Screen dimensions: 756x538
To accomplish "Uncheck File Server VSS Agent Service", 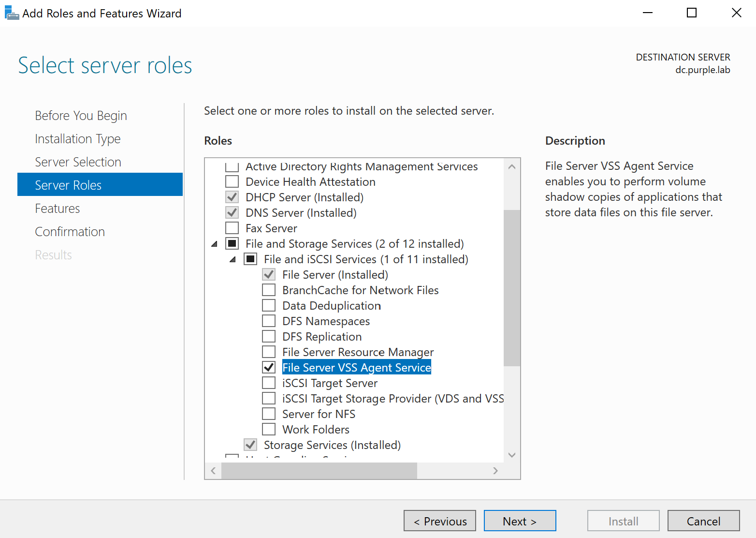I will 269,368.
